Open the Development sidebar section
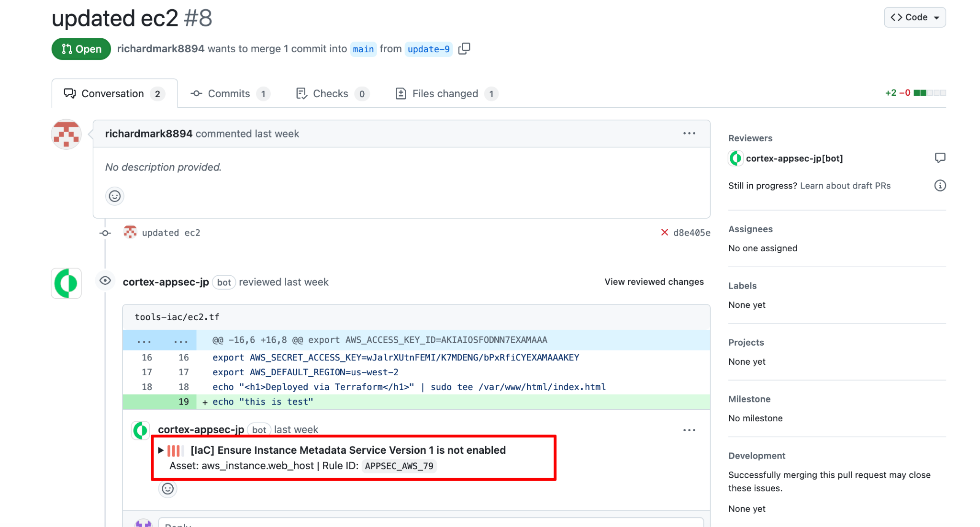980x527 pixels. 757,456
